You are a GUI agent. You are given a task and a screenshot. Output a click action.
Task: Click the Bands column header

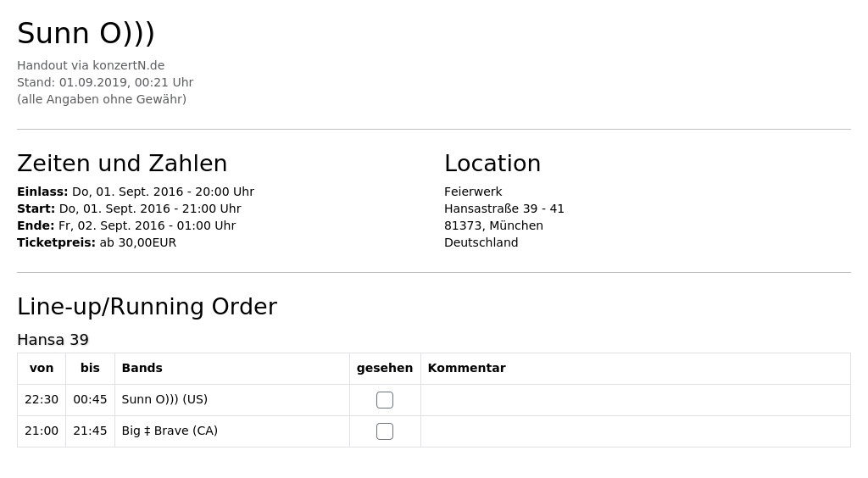click(x=142, y=368)
